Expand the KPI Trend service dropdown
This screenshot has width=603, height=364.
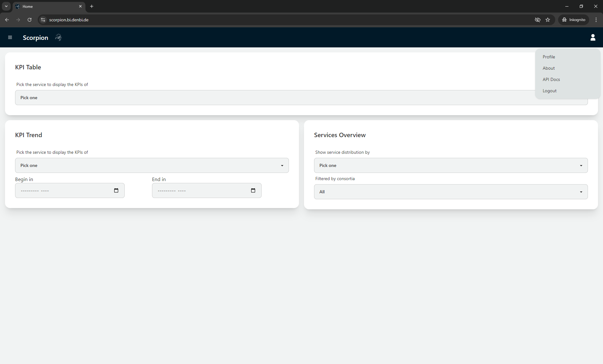click(152, 165)
